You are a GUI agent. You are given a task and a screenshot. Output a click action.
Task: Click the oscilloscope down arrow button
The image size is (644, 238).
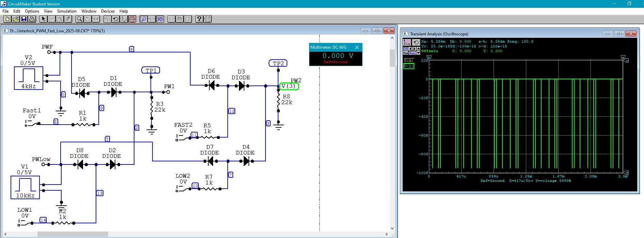[418, 53]
